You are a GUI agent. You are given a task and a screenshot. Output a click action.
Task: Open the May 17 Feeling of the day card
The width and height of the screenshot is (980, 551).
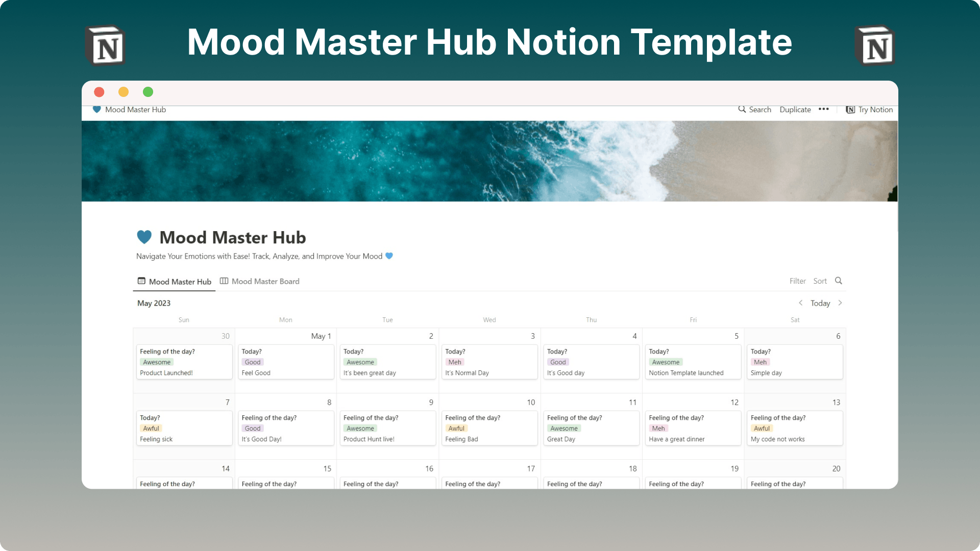489,484
